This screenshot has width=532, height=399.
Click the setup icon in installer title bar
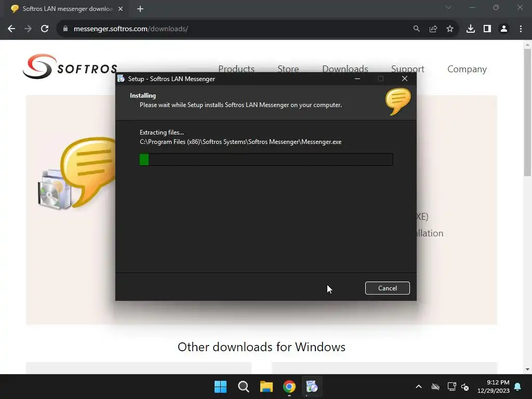121,79
